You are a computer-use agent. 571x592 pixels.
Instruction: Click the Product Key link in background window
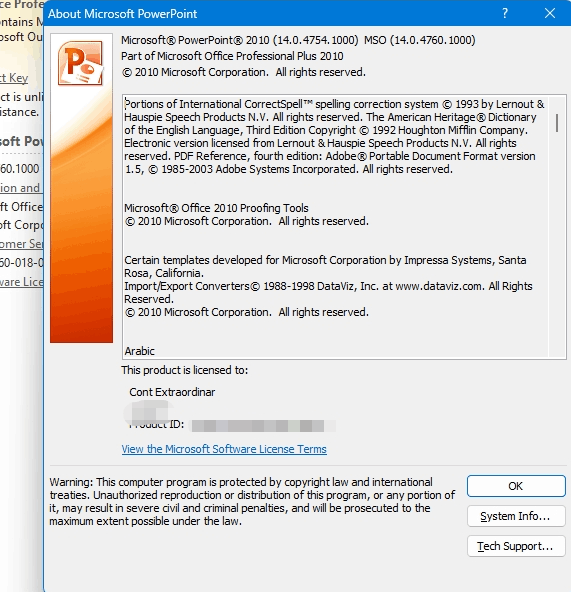point(14,78)
